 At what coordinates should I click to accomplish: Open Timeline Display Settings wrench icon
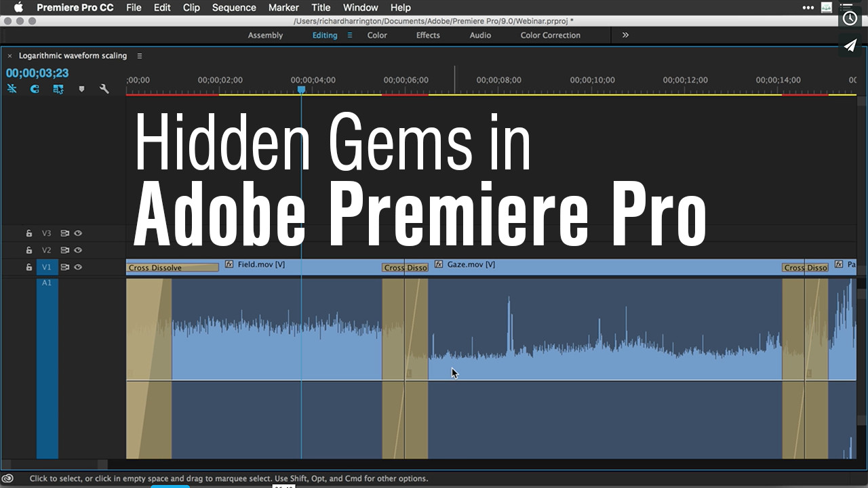(104, 89)
